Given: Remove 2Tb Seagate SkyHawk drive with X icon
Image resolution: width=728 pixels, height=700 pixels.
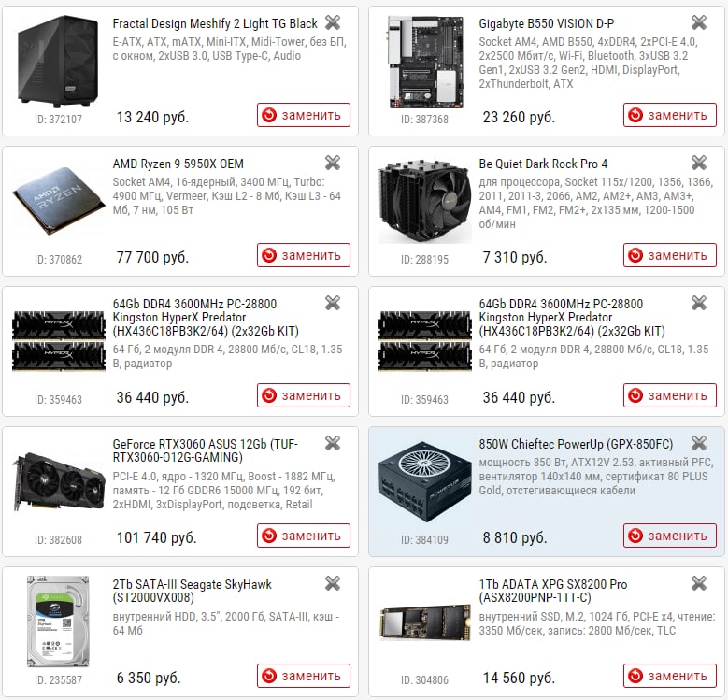Looking at the screenshot, I should click(333, 583).
